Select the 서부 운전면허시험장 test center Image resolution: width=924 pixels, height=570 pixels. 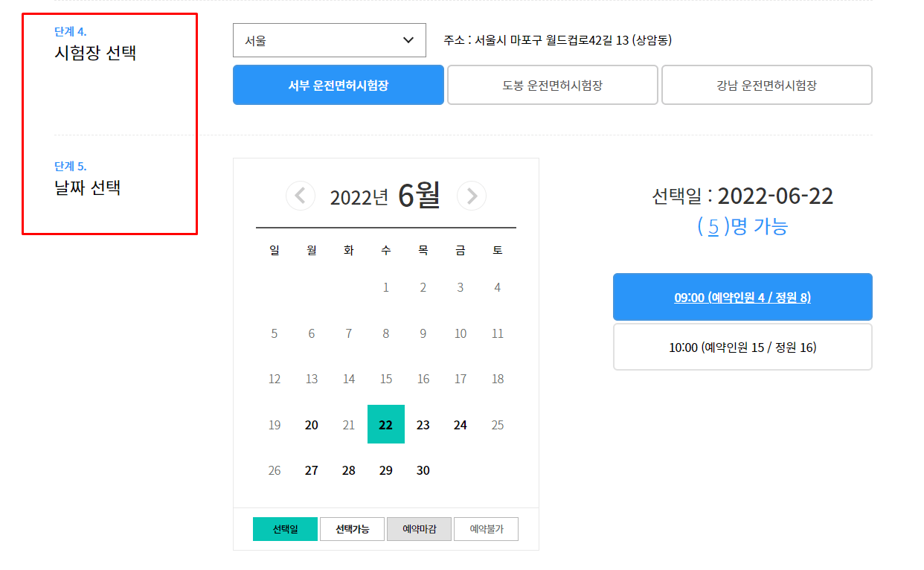[x=338, y=85]
